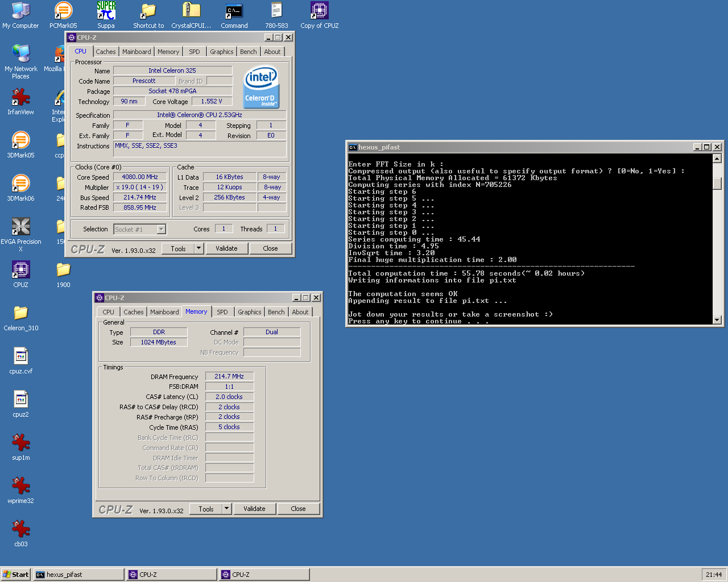Image resolution: width=728 pixels, height=582 pixels.
Task: Click the Channel # value Dual
Action: 272,332
